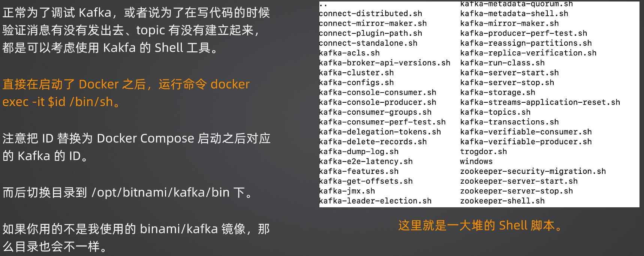Select kafka-dump-log.sh entry
Screen dimensions: 644x256
(x=359, y=151)
